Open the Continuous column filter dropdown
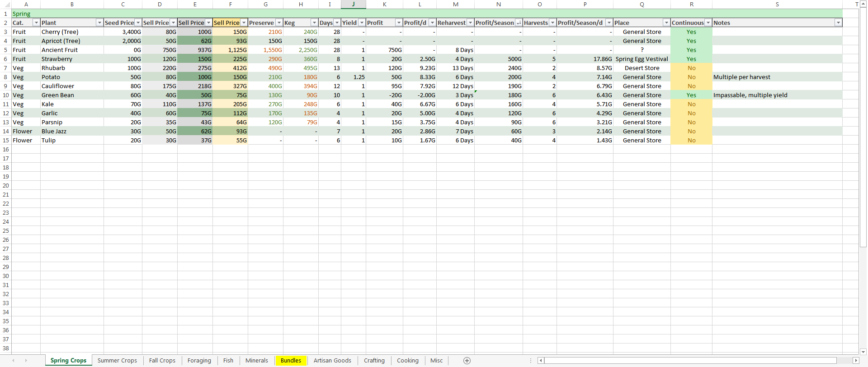The width and height of the screenshot is (868, 367). click(708, 23)
